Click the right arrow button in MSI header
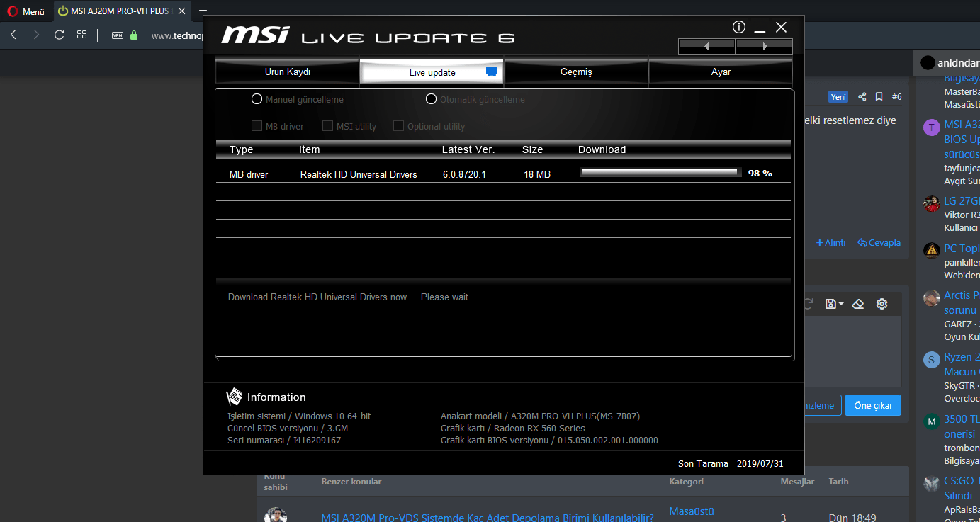980x522 pixels. coord(765,47)
